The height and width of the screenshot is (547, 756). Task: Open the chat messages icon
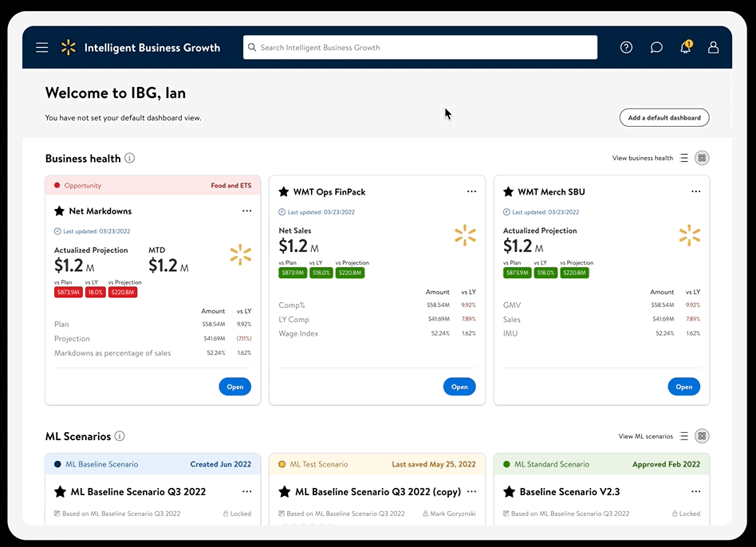(x=656, y=47)
